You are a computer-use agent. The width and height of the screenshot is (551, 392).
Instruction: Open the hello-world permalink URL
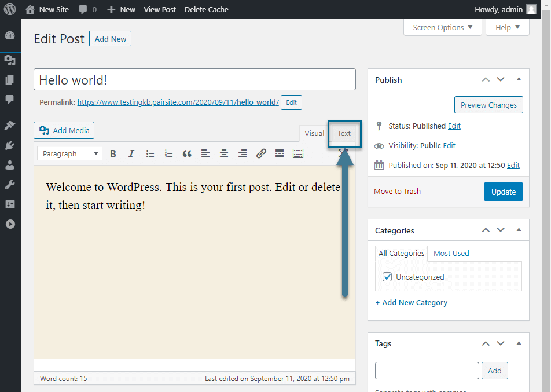point(178,102)
